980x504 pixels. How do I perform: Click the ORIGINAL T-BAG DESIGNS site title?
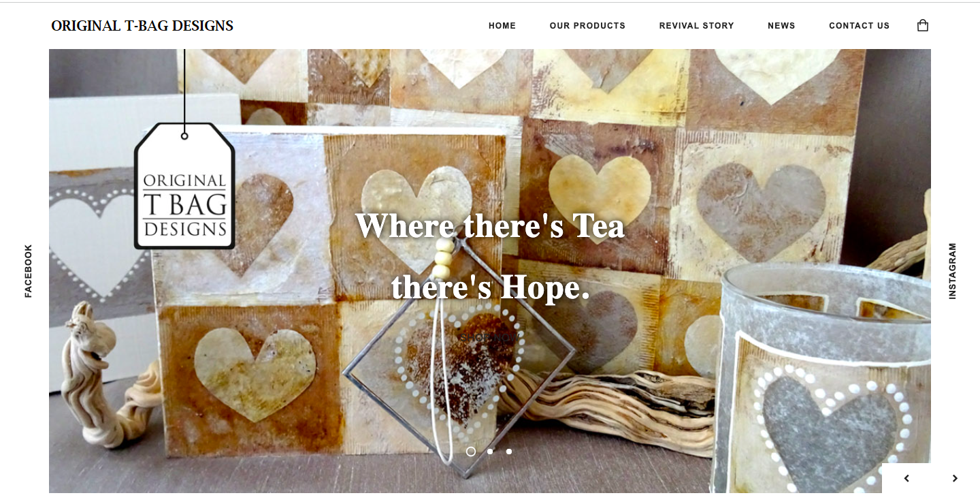pyautogui.click(x=142, y=26)
